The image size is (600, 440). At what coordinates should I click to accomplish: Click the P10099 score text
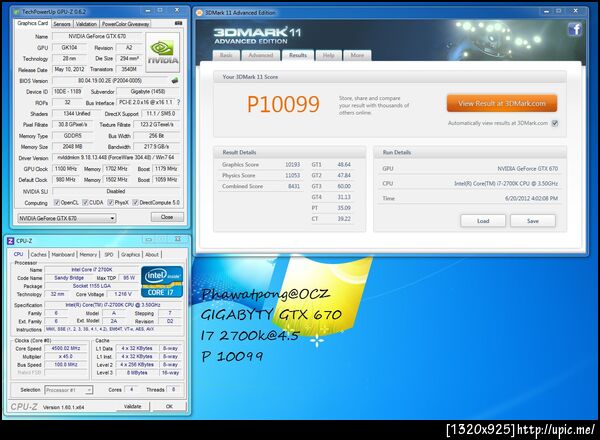pos(283,104)
